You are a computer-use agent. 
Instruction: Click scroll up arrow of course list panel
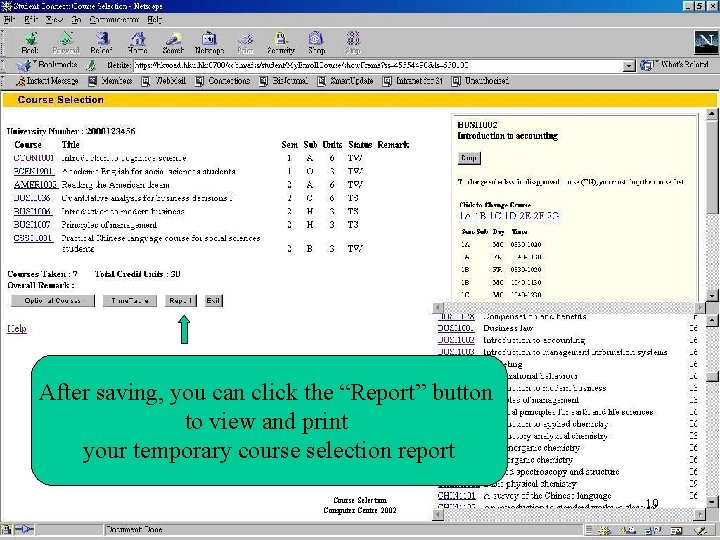[712, 320]
